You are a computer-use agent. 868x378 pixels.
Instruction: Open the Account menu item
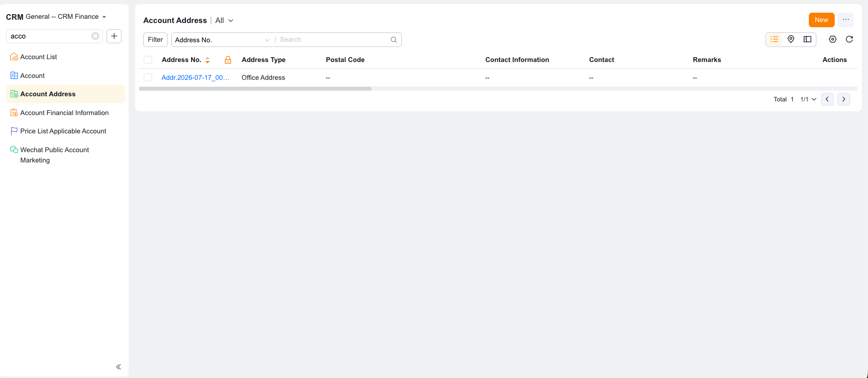32,76
